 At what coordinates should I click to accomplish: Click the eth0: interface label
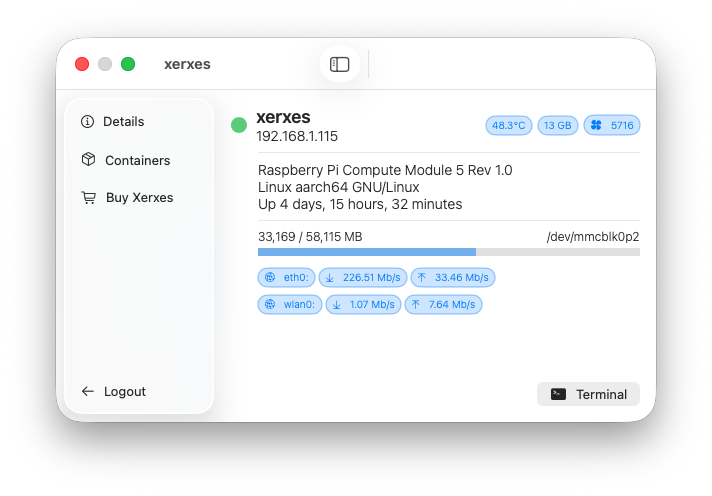[296, 278]
